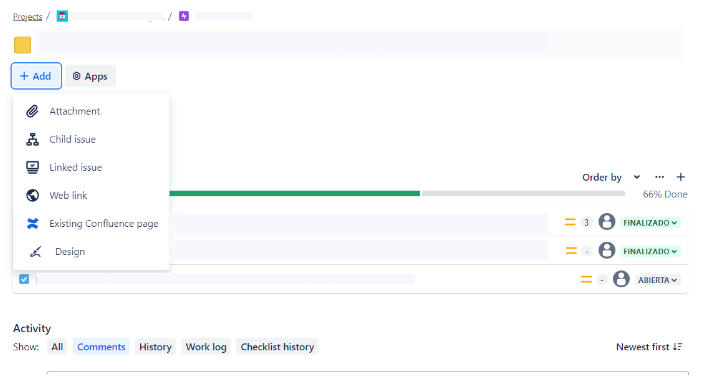Click the yellow issue type icon
The width and height of the screenshot is (703, 383).
22,45
